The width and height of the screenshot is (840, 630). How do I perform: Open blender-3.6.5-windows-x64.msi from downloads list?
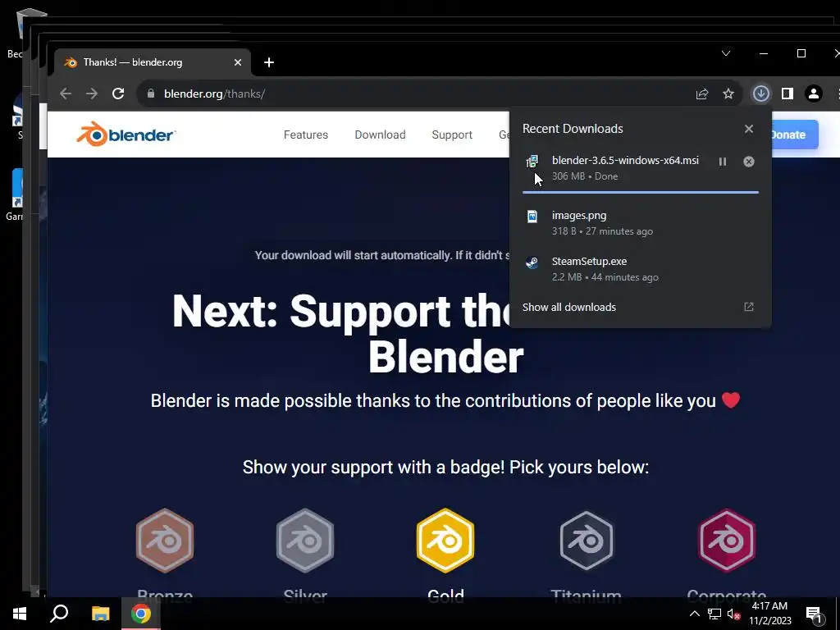point(625,160)
